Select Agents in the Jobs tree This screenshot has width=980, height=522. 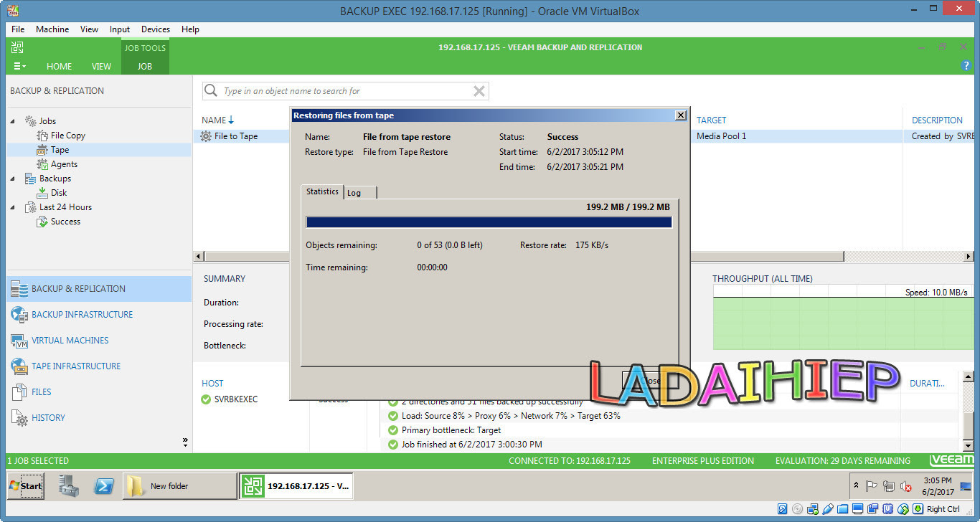pos(64,164)
